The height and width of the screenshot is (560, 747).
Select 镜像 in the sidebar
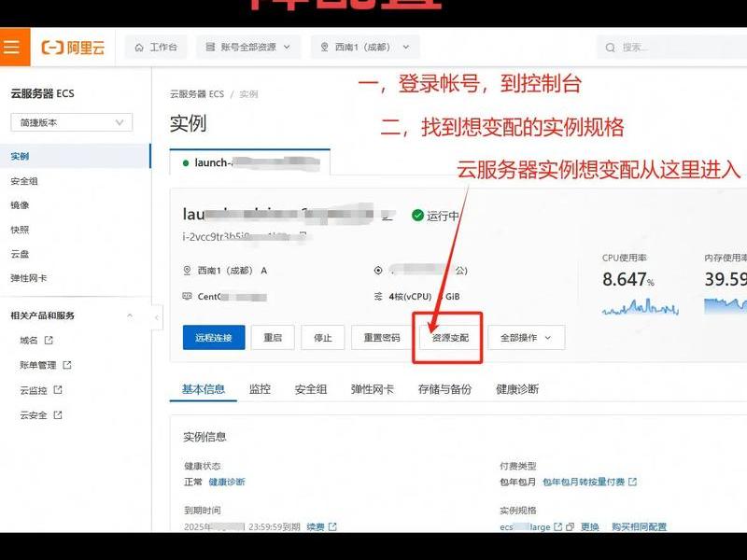pyautogui.click(x=20, y=205)
